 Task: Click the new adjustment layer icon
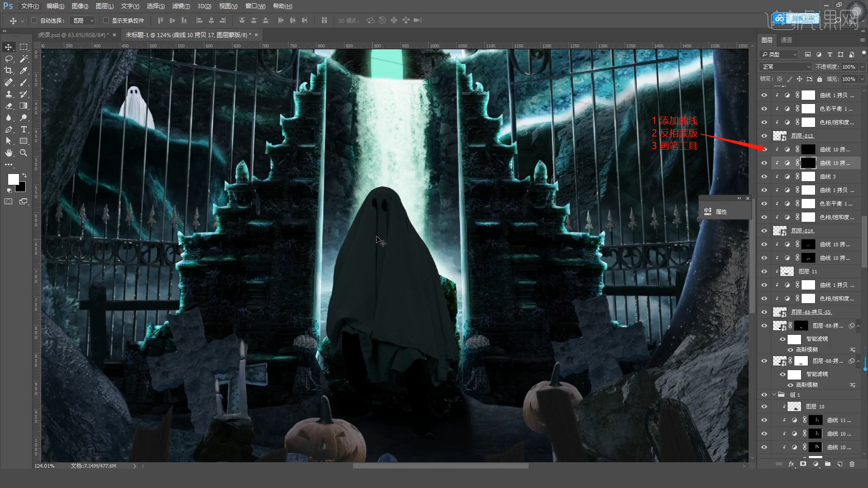(x=815, y=464)
